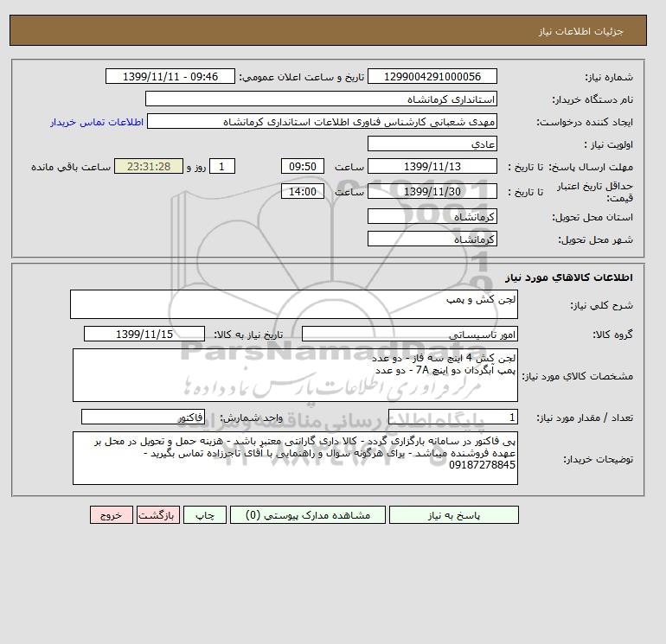Click the چاپ print button

(x=205, y=514)
